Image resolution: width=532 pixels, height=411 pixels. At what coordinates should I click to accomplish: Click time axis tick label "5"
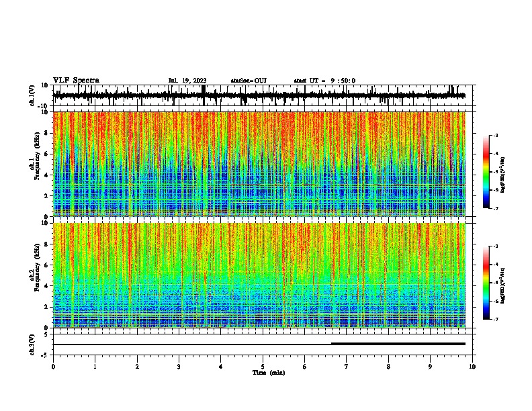tap(263, 367)
